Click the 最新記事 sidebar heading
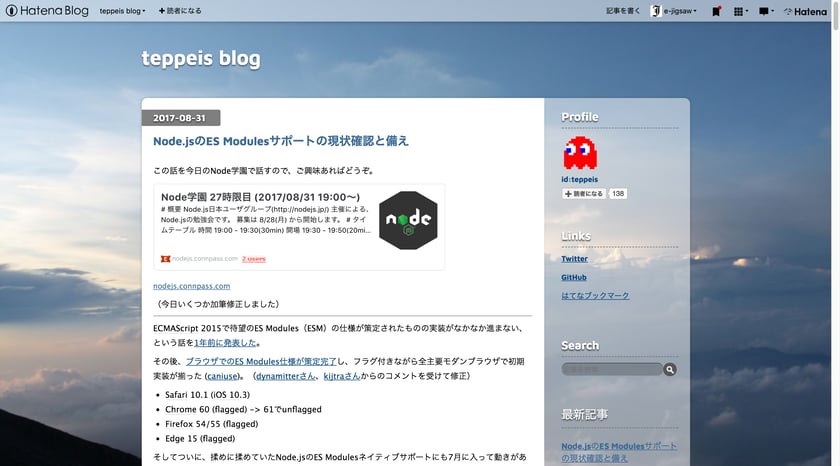Image resolution: width=840 pixels, height=466 pixels. (x=584, y=415)
